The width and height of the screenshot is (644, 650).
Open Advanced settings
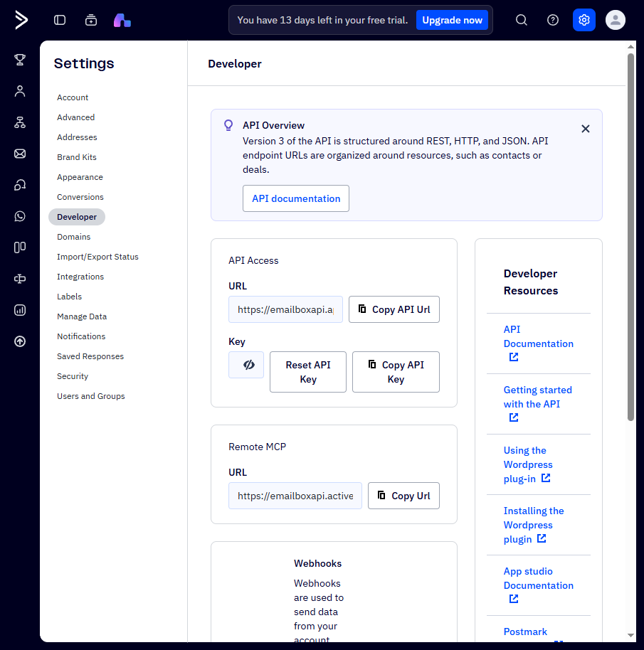(76, 117)
